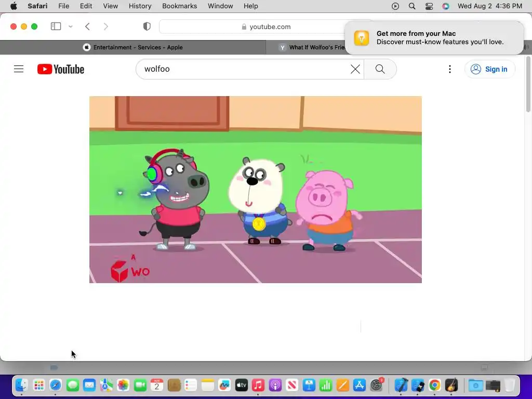
Task: Click the Wolfoo video player
Action: coord(256,189)
